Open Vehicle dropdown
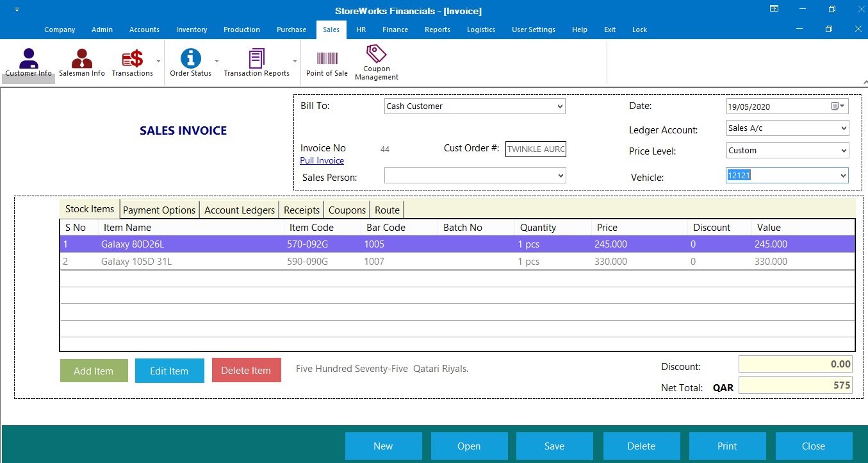The image size is (868, 463). (843, 175)
